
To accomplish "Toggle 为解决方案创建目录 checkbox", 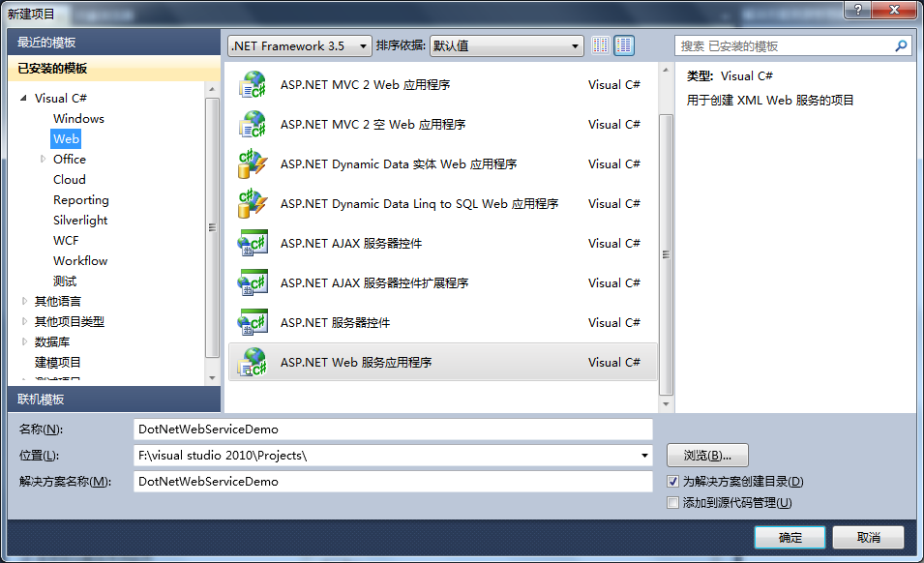I will point(673,482).
